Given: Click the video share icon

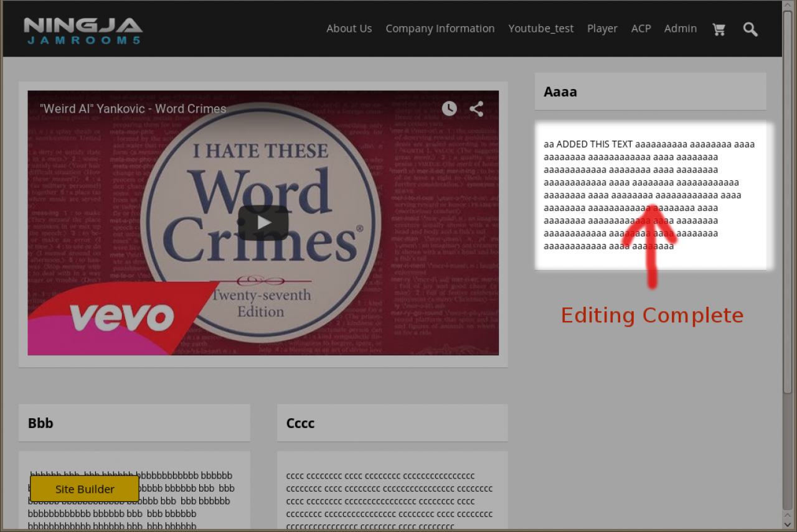Looking at the screenshot, I should coord(476,109).
